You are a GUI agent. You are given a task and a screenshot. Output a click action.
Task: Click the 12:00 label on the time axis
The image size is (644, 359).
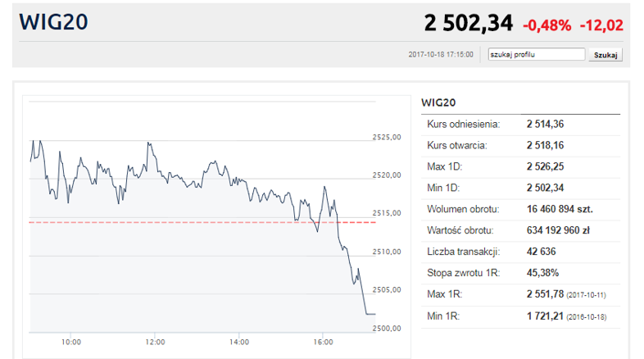coord(155,342)
